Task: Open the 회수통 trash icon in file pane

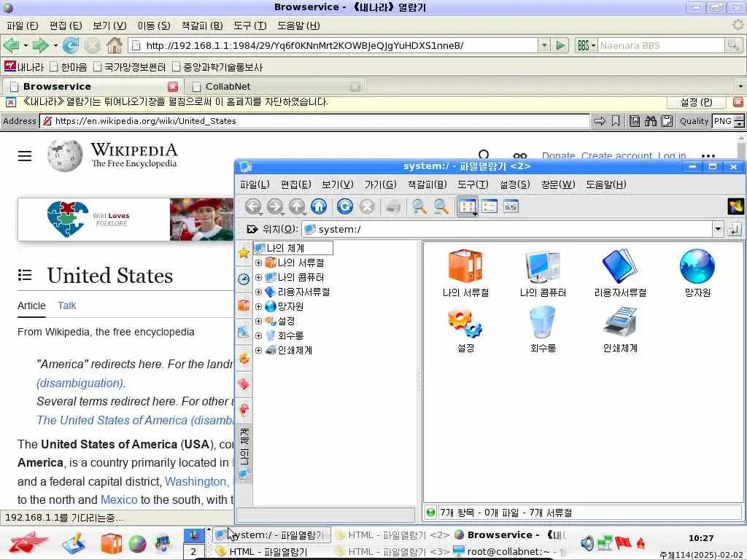Action: pyautogui.click(x=543, y=329)
